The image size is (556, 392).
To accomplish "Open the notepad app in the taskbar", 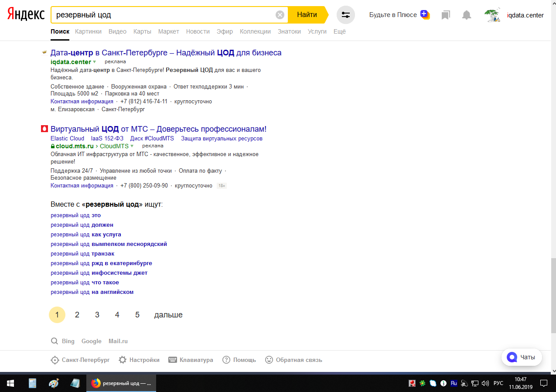I will (75, 383).
